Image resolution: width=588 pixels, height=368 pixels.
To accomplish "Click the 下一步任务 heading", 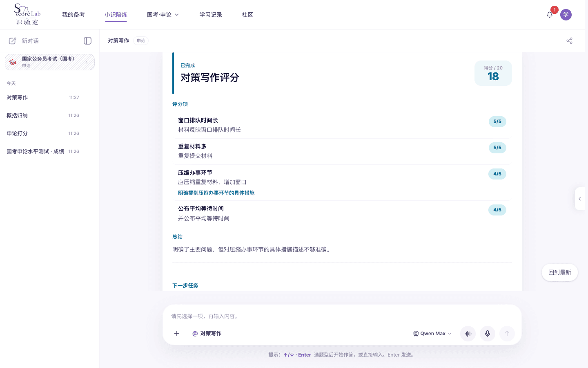I will point(185,286).
